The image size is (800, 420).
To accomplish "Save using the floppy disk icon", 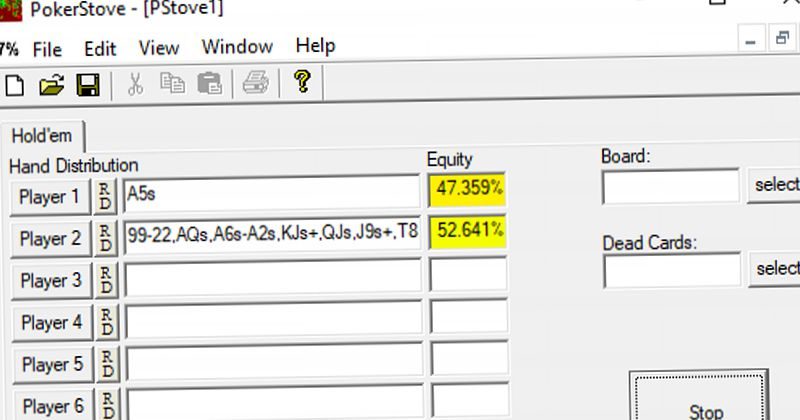I will click(x=88, y=85).
